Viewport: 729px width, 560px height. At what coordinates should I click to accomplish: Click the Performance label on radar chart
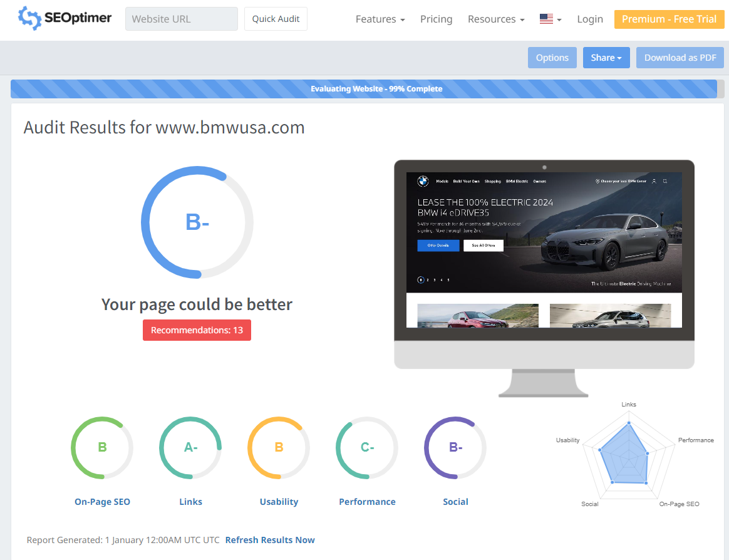[x=696, y=440]
